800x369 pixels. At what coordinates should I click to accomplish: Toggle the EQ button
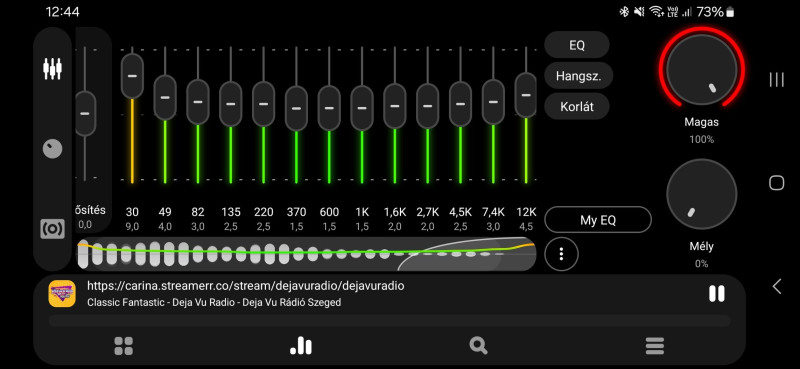point(577,45)
